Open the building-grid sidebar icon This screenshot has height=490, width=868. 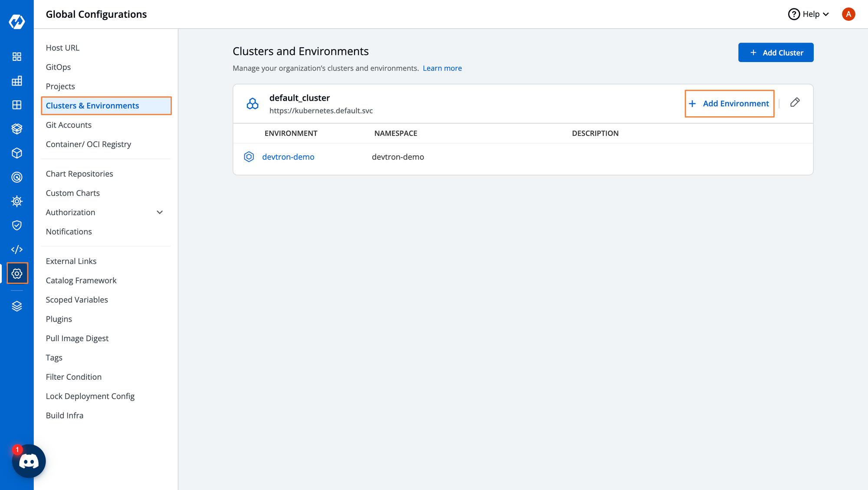coord(17,81)
